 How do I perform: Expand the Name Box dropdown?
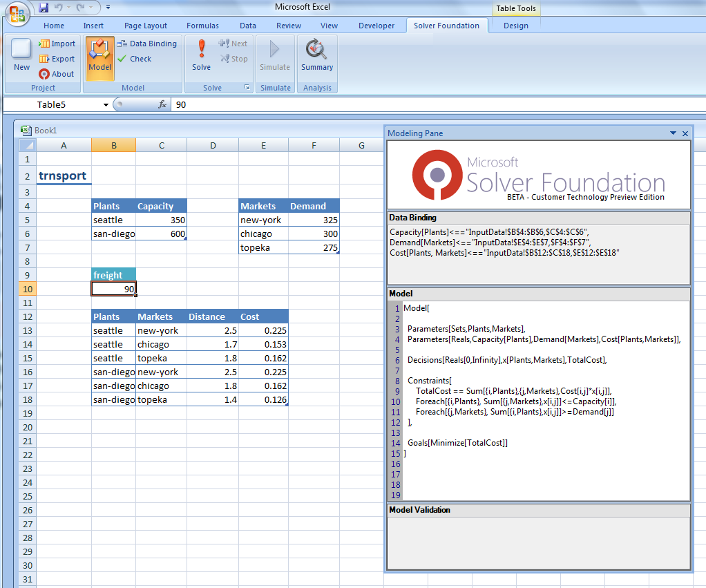[x=106, y=104]
